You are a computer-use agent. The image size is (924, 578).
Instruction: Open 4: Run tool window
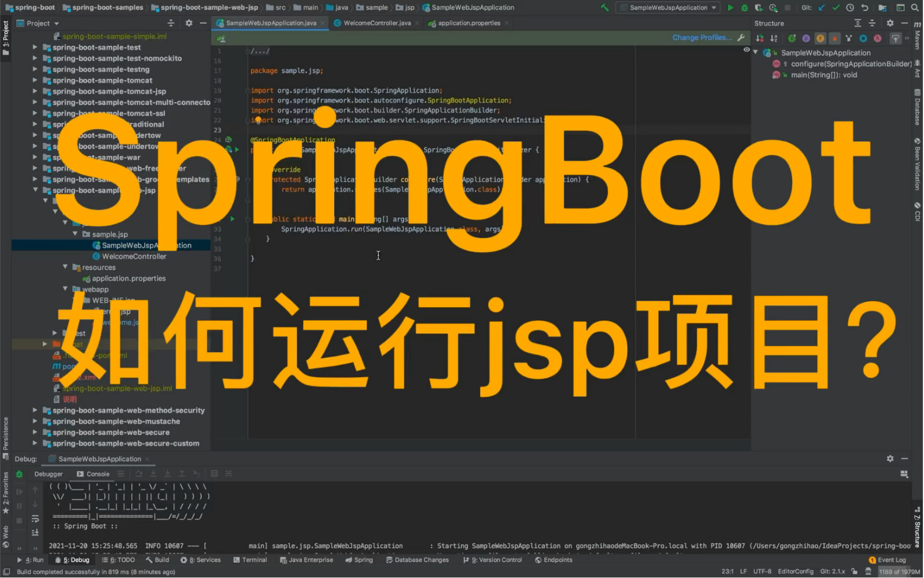point(30,560)
